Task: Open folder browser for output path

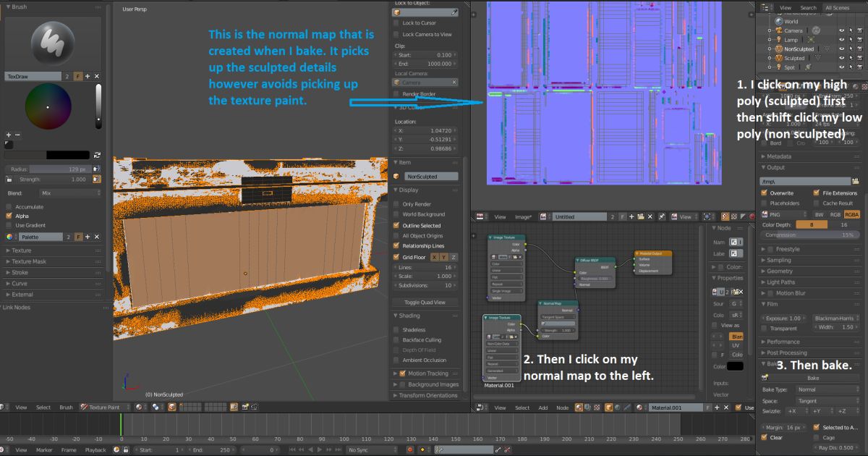Action: [x=856, y=181]
